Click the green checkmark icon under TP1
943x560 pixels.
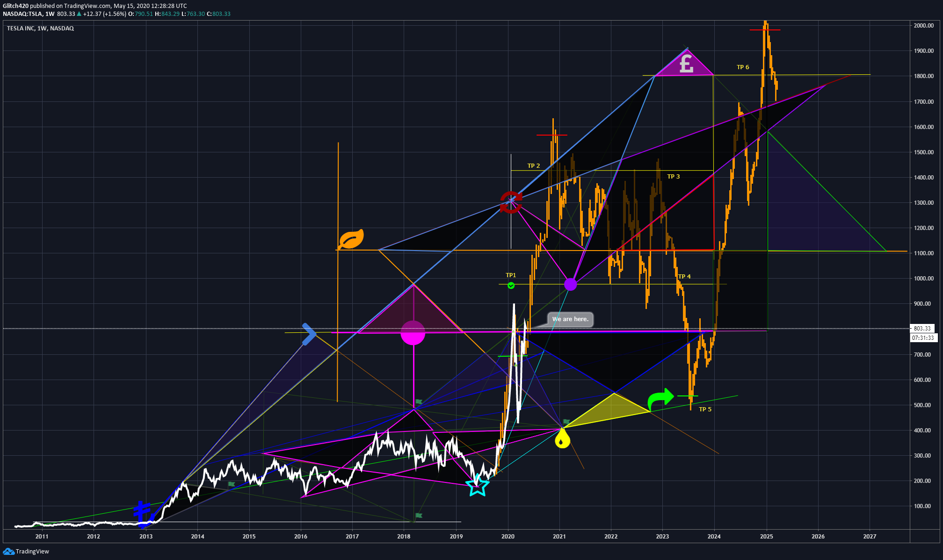(x=511, y=285)
